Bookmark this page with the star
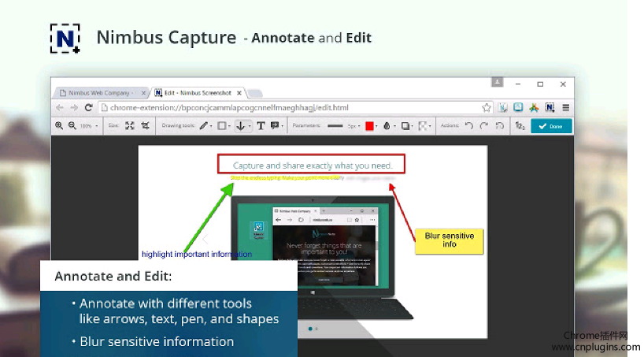Image resolution: width=644 pixels, height=357 pixels. (x=487, y=108)
